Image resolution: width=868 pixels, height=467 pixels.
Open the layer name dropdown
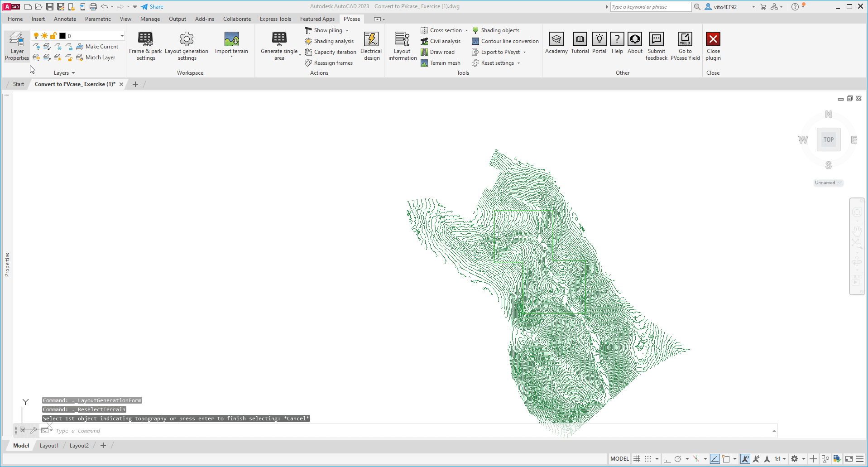122,36
